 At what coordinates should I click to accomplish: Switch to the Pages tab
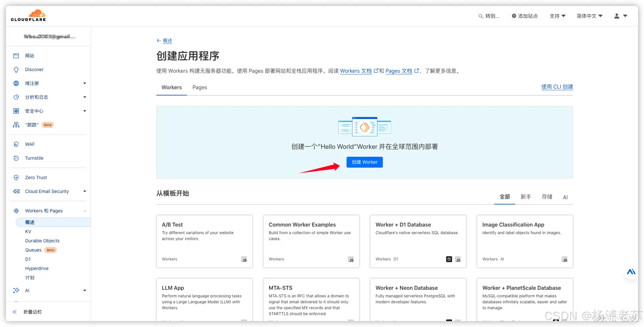tap(199, 87)
